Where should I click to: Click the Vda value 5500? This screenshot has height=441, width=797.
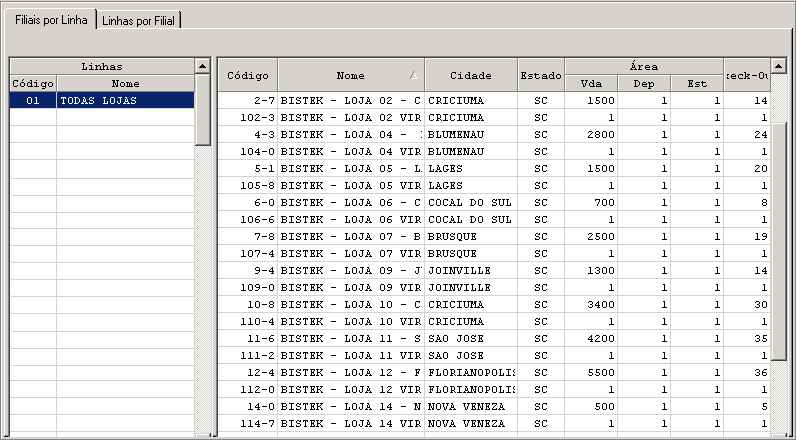pos(591,373)
